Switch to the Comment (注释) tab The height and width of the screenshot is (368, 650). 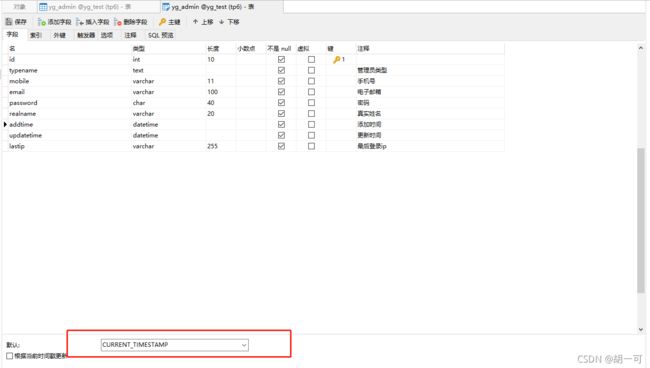click(x=131, y=35)
